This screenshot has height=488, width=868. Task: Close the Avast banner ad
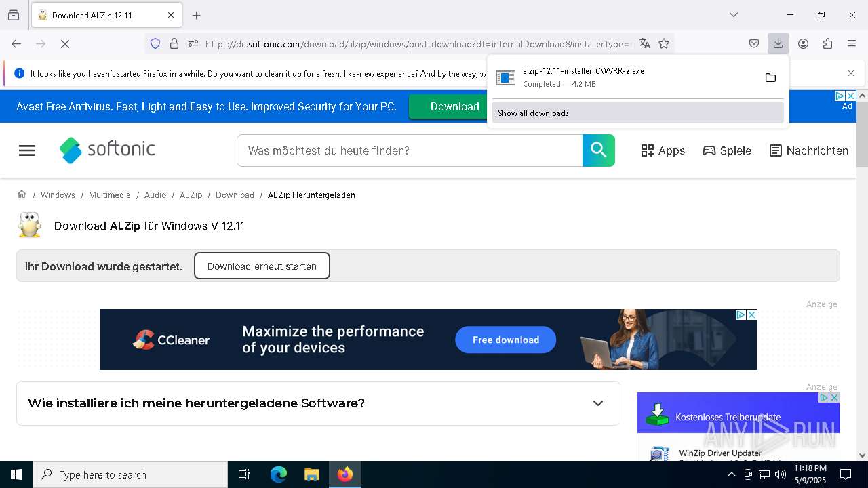point(850,96)
